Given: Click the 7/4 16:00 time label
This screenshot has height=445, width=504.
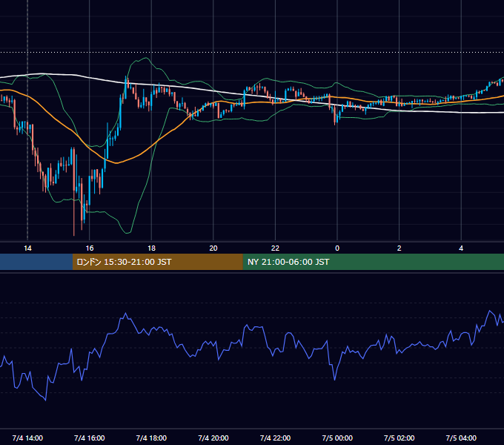Looking at the screenshot, I should tap(90, 438).
